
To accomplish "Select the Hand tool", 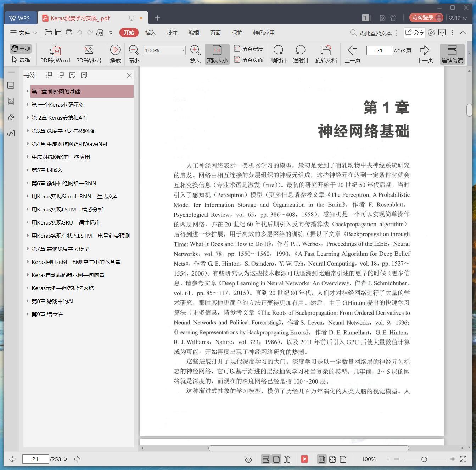I will [x=20, y=49].
